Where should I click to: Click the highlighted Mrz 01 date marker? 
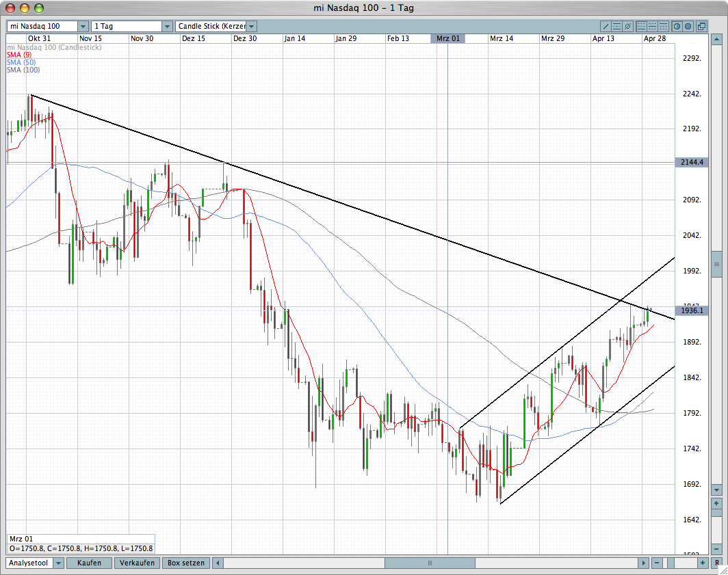click(x=448, y=38)
